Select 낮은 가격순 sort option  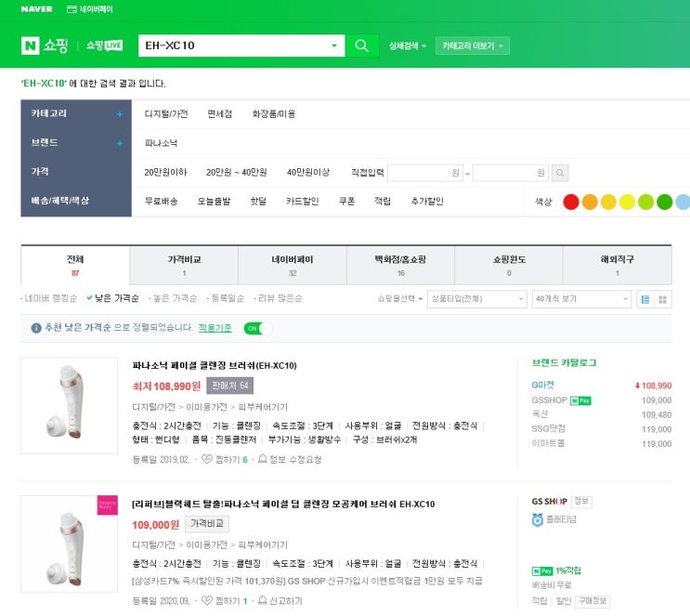coord(113,298)
